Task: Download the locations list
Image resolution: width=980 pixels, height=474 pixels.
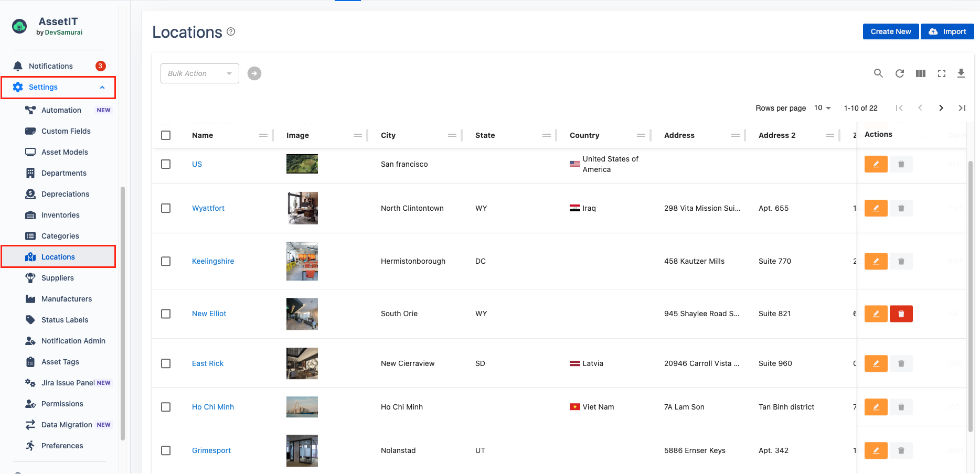Action: [961, 73]
